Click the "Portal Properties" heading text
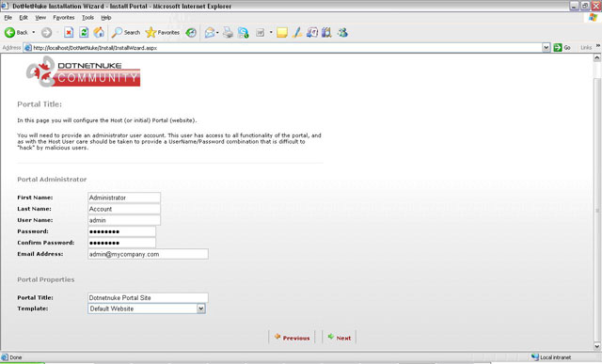 (46, 279)
